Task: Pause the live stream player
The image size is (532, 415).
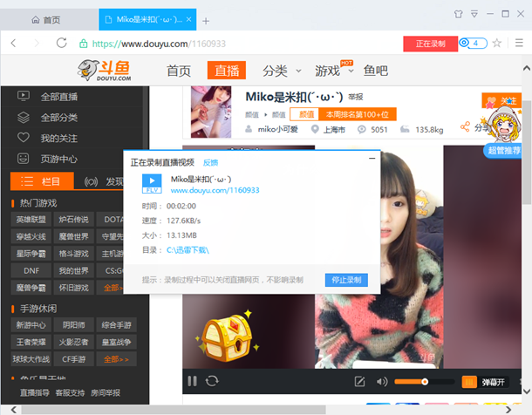Action: (192, 381)
